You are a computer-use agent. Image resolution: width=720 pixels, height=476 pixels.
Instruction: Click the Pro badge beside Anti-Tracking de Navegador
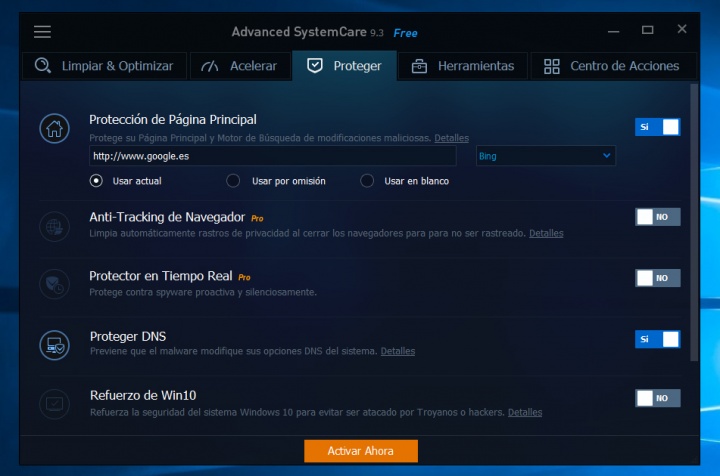pos(257,218)
